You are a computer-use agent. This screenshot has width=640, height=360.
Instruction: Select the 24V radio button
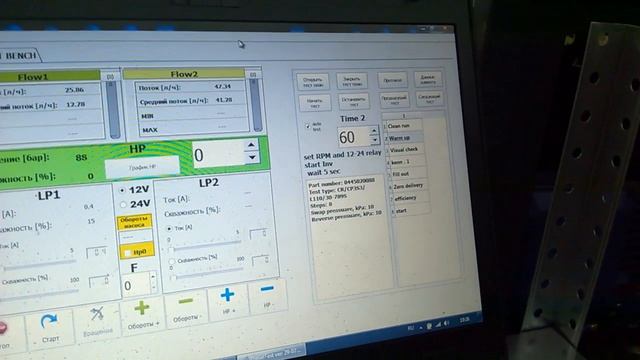click(x=123, y=204)
